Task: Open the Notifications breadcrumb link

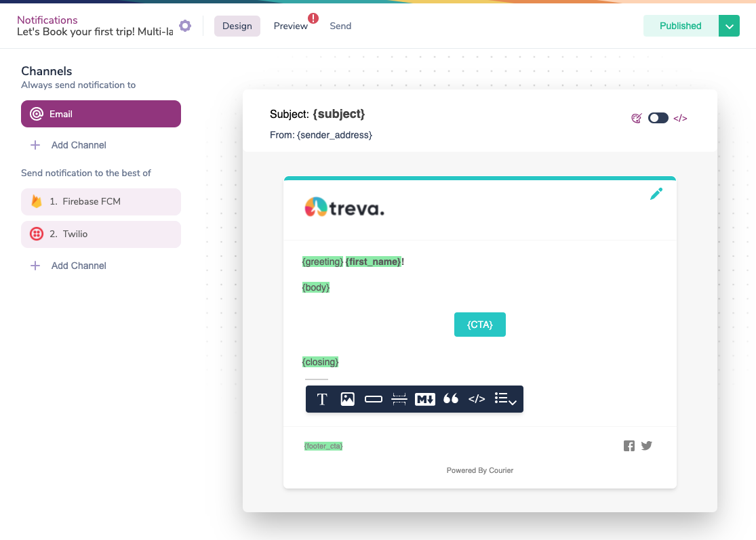Action: click(47, 20)
